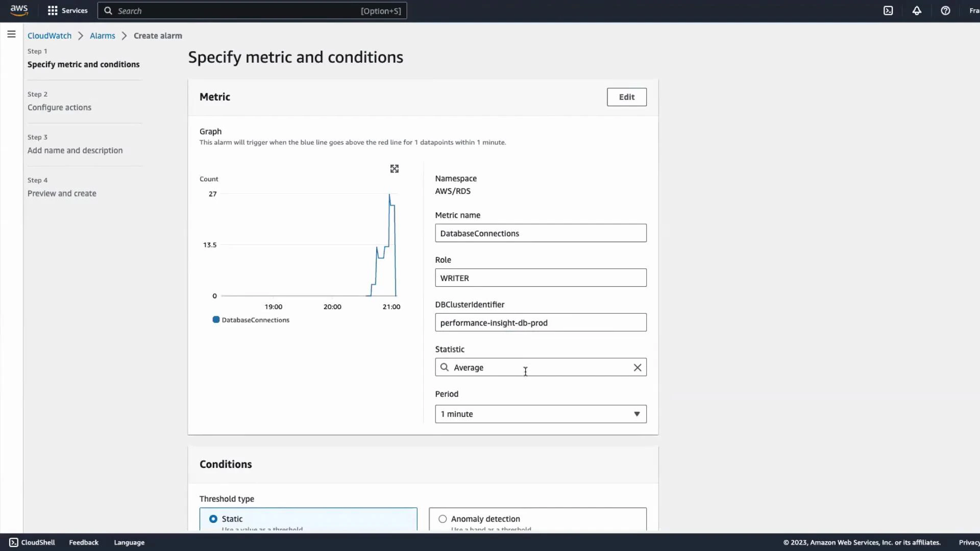Switch to Step 2 Configure actions

(59, 107)
